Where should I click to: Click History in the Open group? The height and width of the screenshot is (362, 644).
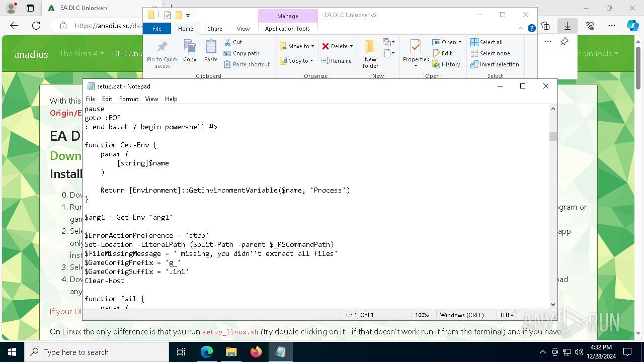pos(446,64)
